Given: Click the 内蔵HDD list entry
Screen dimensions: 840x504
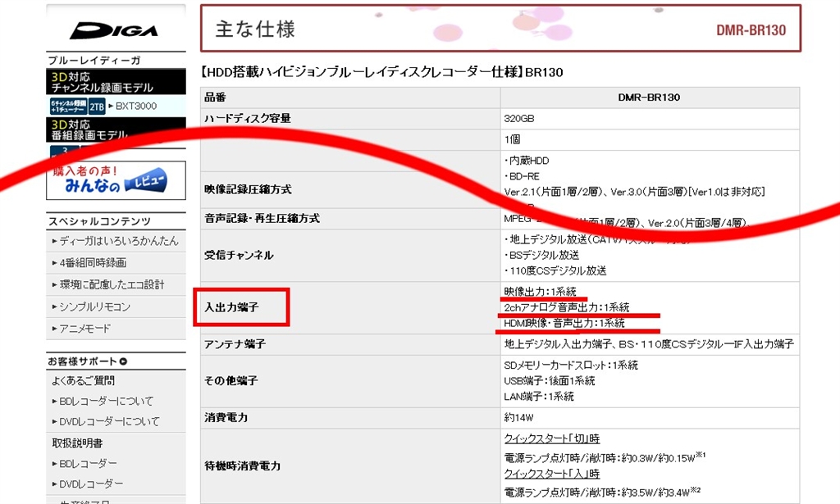Looking at the screenshot, I should (529, 161).
